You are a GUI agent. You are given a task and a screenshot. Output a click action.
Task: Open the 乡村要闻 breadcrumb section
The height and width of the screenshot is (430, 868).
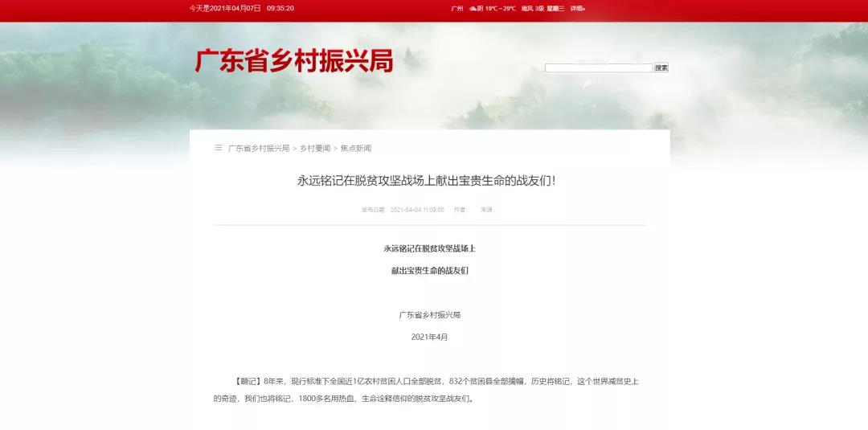[x=315, y=149]
